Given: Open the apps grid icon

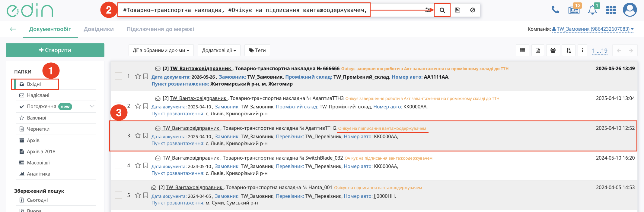Looking at the screenshot, I should [x=611, y=10].
